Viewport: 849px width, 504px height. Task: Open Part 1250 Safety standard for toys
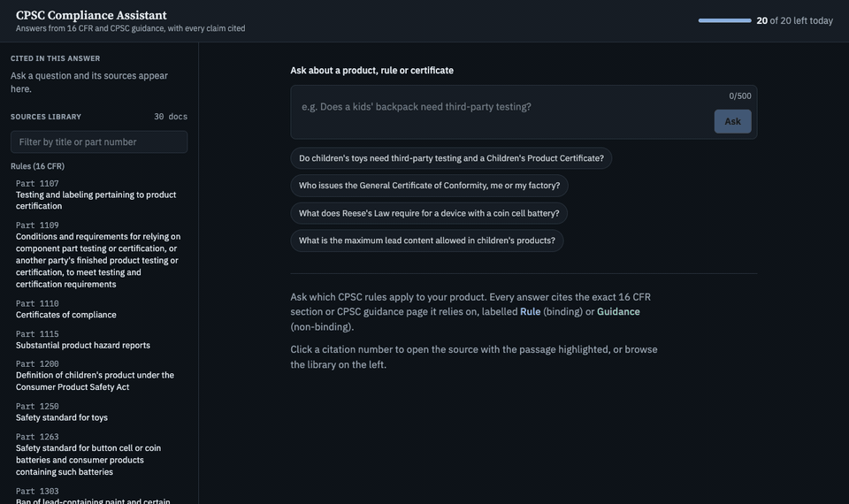coord(99,412)
